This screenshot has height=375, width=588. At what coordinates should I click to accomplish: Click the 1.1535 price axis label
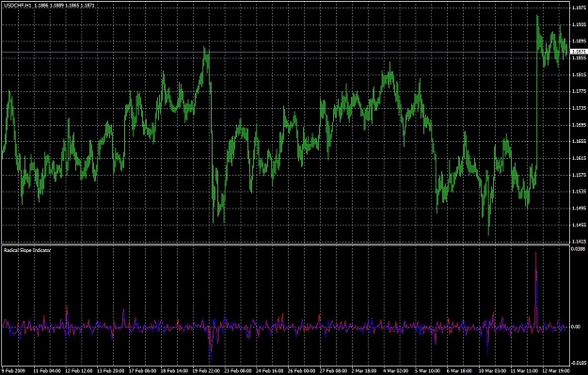pos(580,192)
